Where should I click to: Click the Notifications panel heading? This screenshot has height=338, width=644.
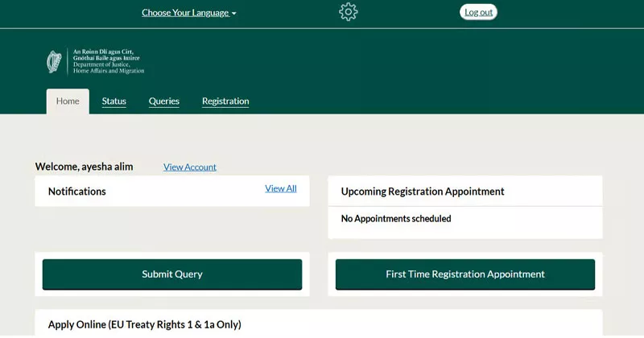pyautogui.click(x=77, y=192)
